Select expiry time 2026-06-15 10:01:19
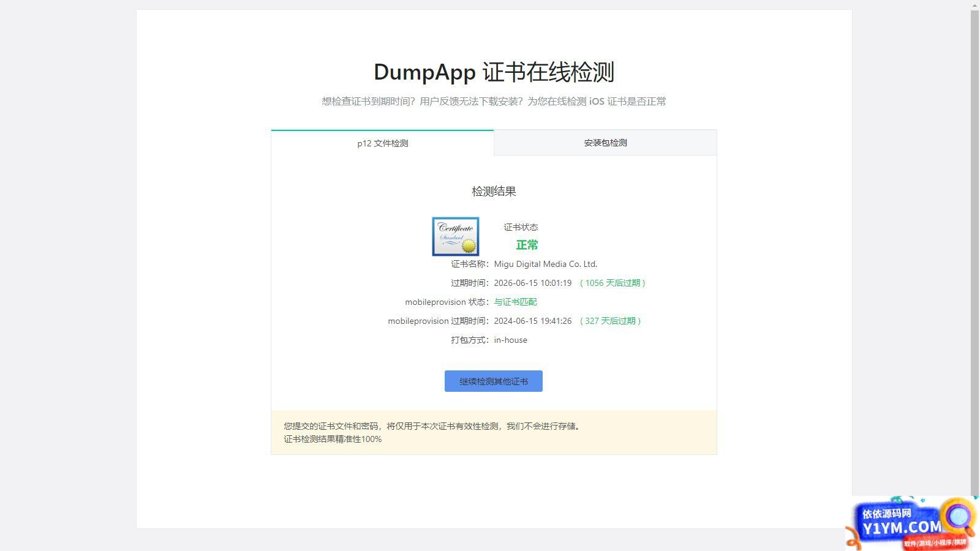This screenshot has height=551, width=980. (x=533, y=283)
